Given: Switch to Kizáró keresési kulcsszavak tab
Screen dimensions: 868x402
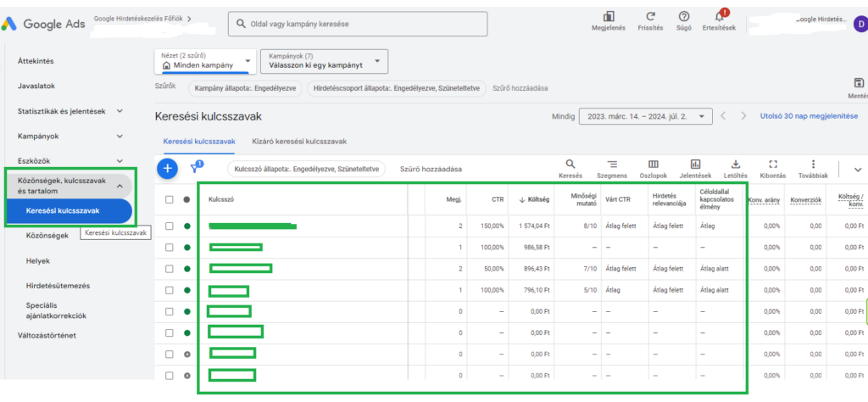Looking at the screenshot, I should [299, 142].
